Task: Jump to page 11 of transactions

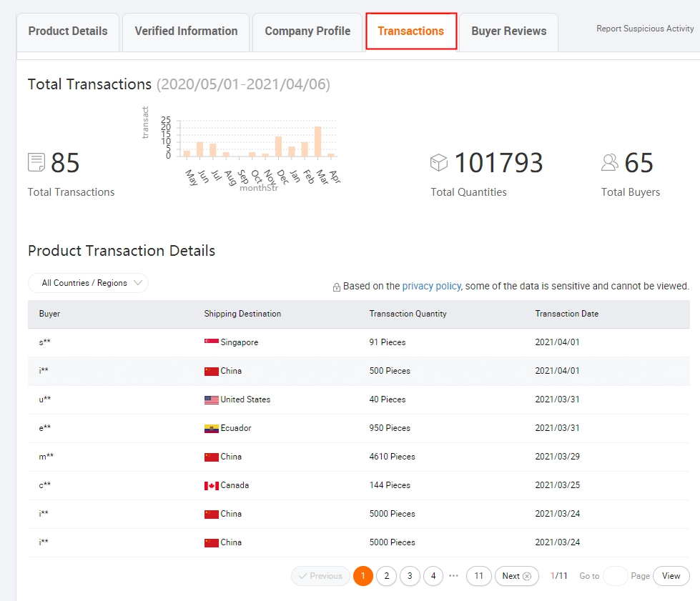Action: (x=478, y=576)
